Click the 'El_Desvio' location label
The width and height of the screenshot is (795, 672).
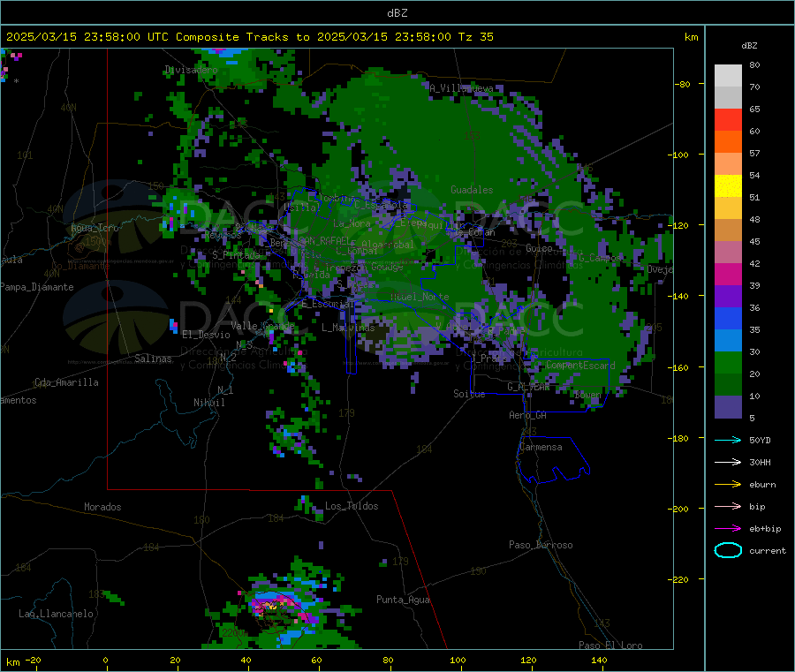(x=206, y=335)
